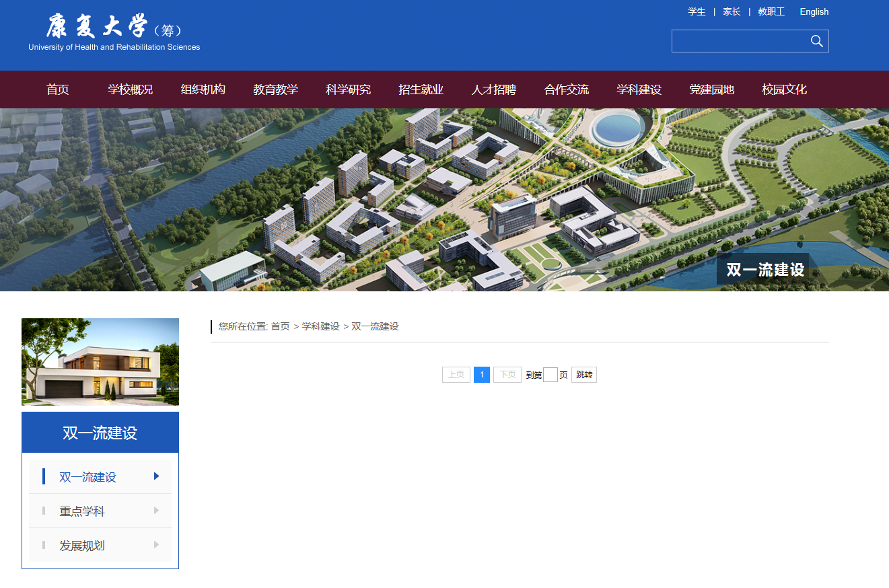889x588 pixels.
Task: Open the 学科建设 breadcrumb link
Action: (x=320, y=326)
